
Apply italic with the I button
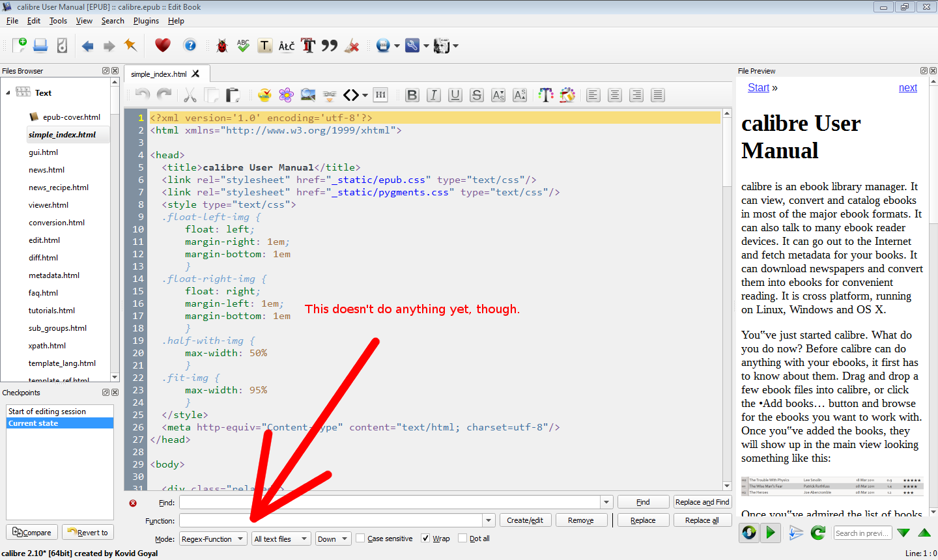pyautogui.click(x=434, y=95)
